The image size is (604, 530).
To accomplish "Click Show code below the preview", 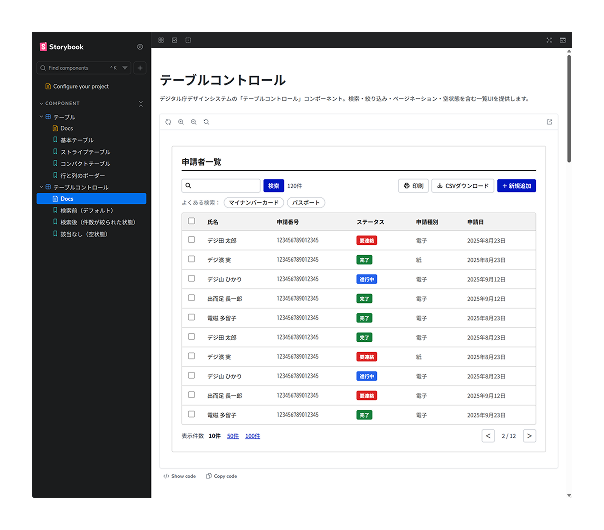I will 180,476.
